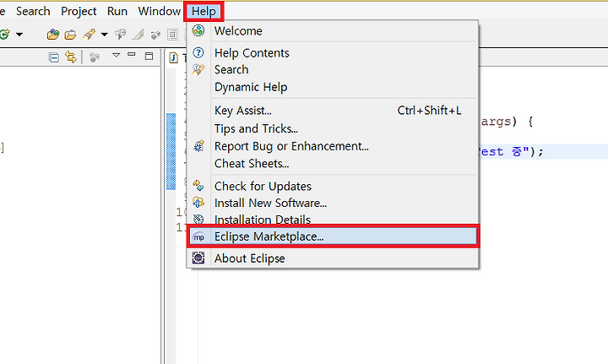Click the Ctrl+Shift+L shortcut text

[x=429, y=111]
